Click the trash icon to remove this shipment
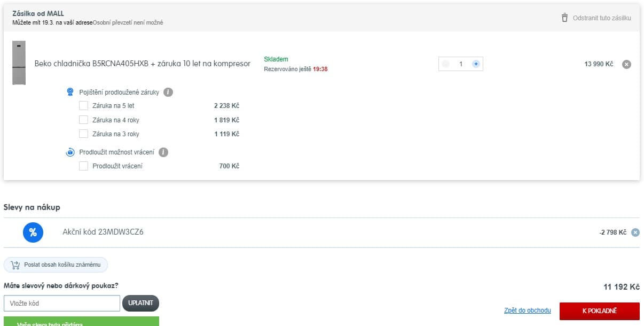 click(x=564, y=18)
